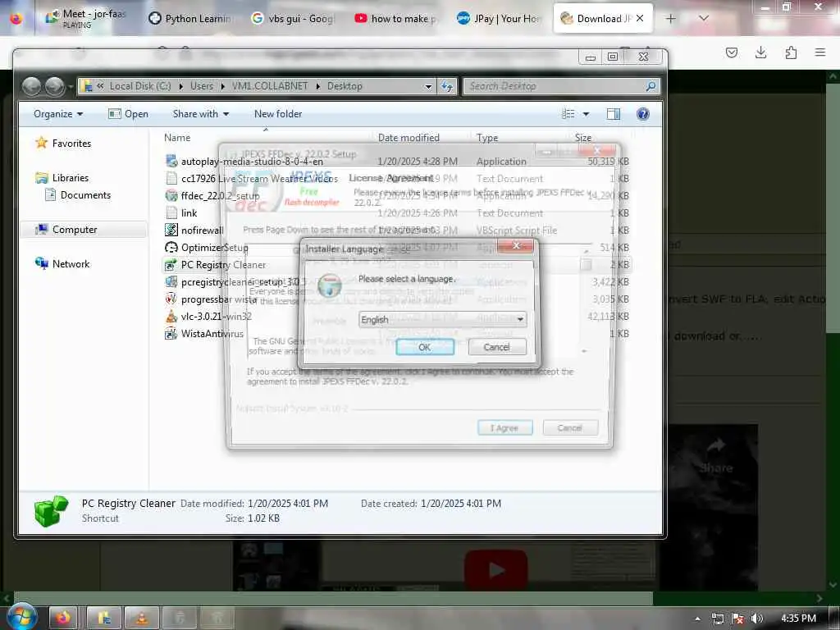
Task: Open the English language dropdown
Action: tap(442, 319)
